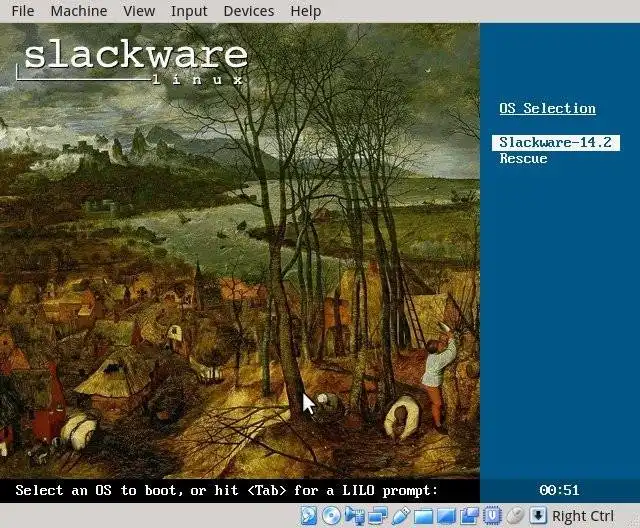The image size is (640, 528).
Task: Open the Input menu
Action: point(189,11)
